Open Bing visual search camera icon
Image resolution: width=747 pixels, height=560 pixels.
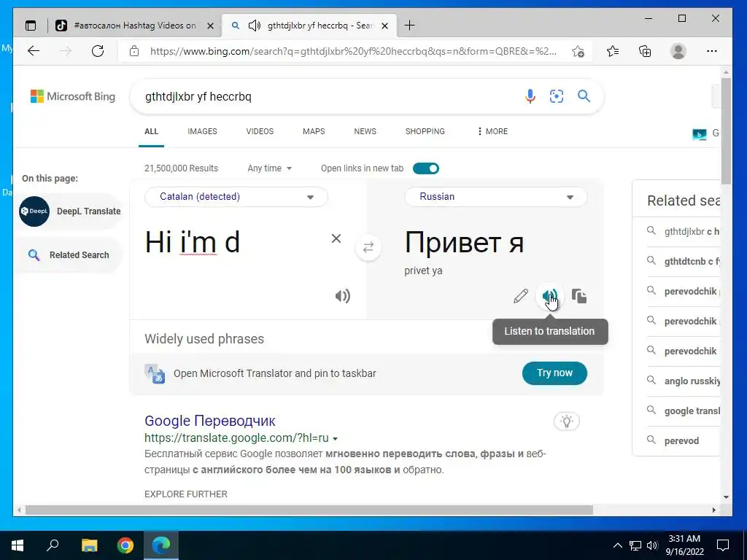pyautogui.click(x=557, y=96)
